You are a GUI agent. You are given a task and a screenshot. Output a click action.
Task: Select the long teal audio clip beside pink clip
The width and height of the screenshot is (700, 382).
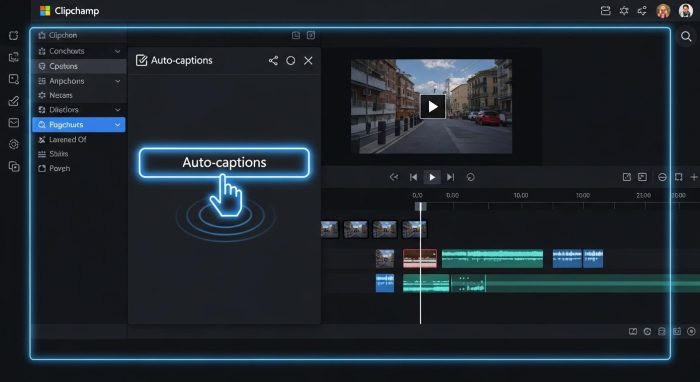(492, 259)
